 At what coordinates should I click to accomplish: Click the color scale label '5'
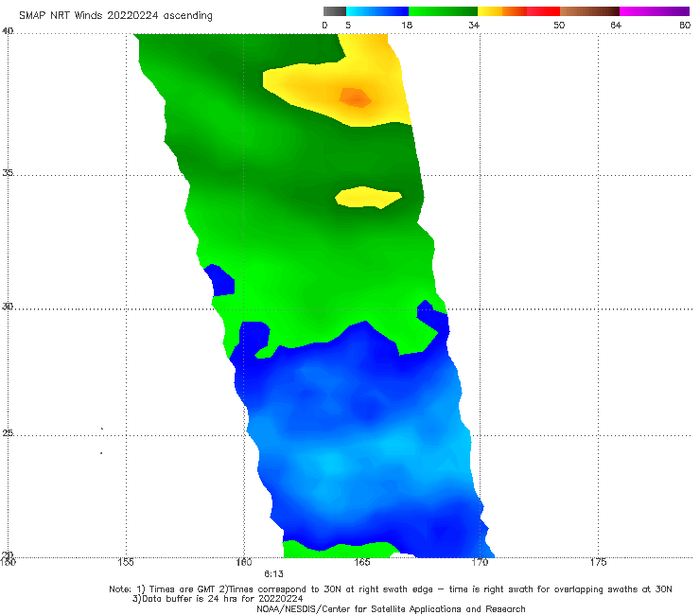click(348, 26)
